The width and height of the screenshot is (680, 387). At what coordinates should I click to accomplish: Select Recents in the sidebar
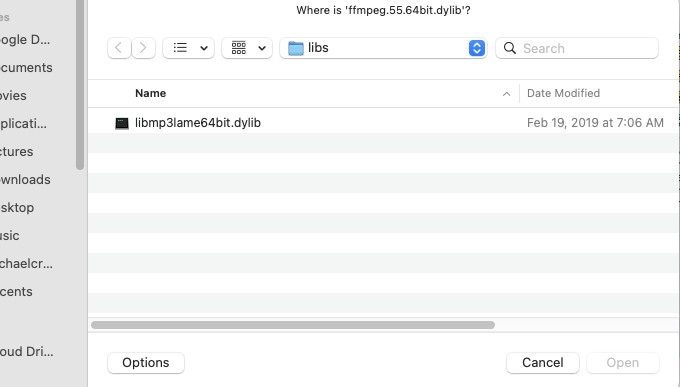tap(16, 292)
